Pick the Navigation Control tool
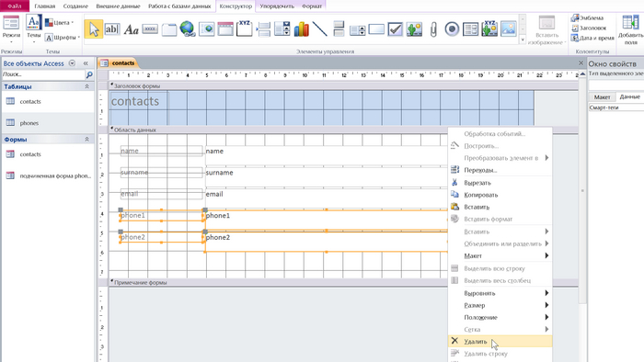 click(x=225, y=29)
